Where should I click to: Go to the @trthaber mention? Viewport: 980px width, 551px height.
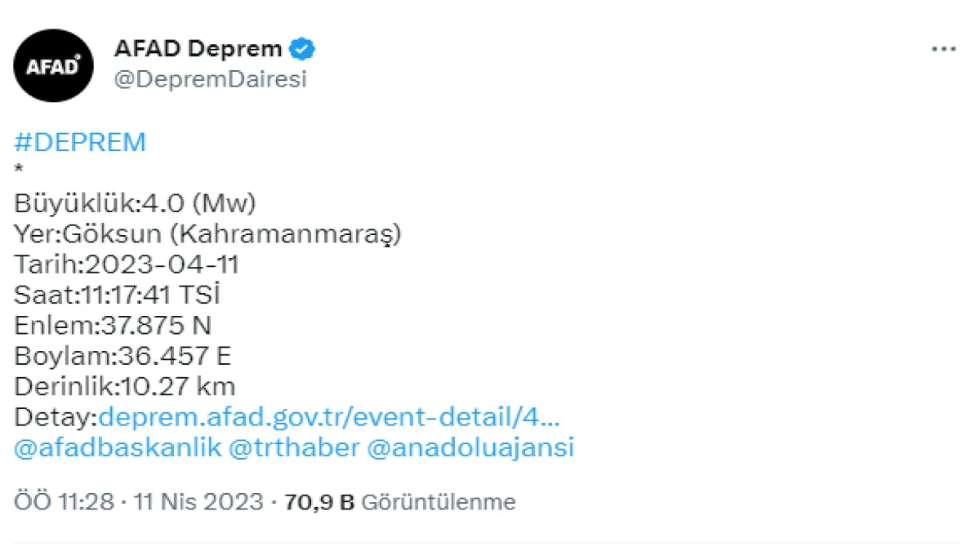coord(294,447)
